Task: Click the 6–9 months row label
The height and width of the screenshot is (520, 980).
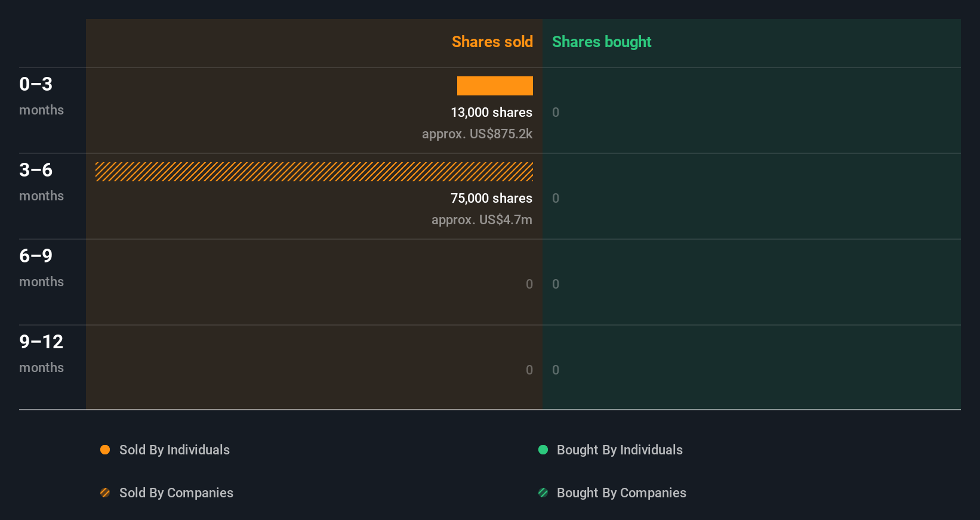Action: (41, 268)
